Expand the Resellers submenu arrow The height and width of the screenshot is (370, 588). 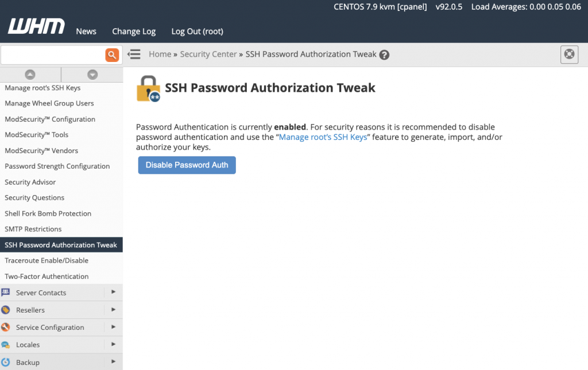coord(113,310)
